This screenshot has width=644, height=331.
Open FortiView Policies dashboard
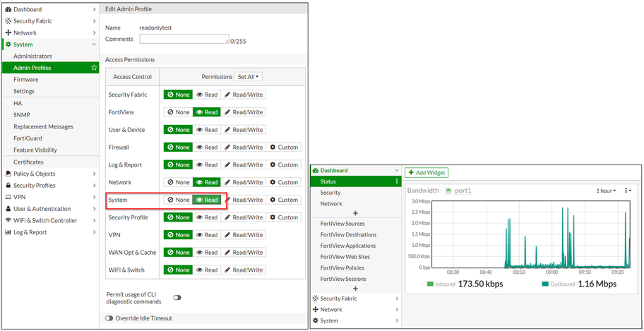pos(343,267)
